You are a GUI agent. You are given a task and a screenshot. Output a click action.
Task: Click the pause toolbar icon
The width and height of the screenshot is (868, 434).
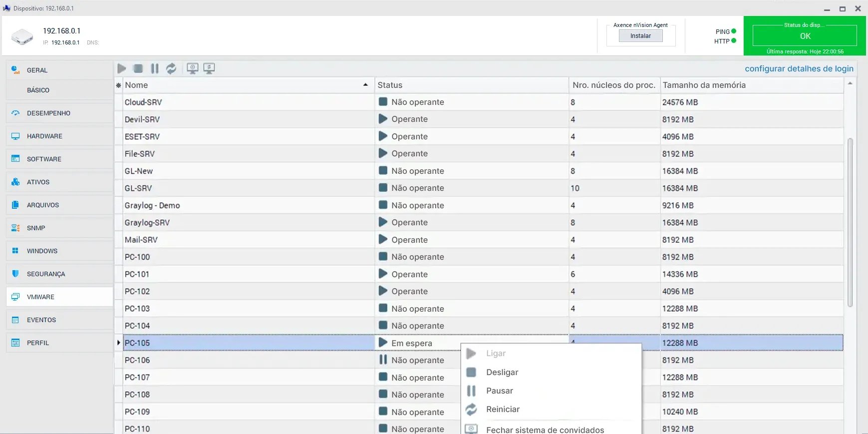[155, 68]
